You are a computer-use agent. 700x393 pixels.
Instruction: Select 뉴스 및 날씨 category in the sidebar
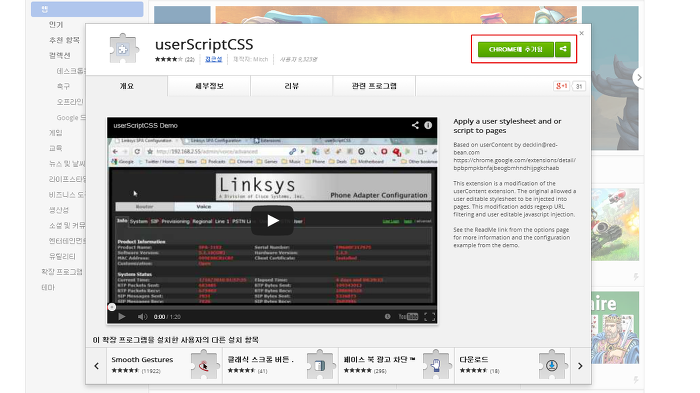click(x=67, y=163)
